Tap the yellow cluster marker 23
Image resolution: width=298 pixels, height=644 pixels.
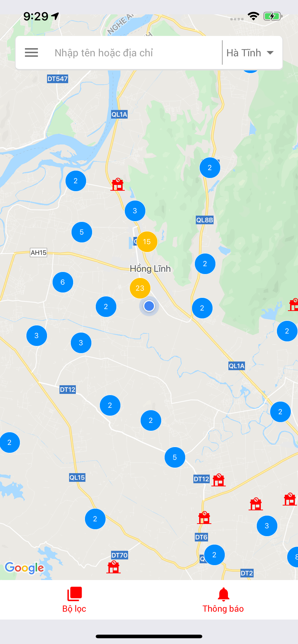click(x=140, y=288)
